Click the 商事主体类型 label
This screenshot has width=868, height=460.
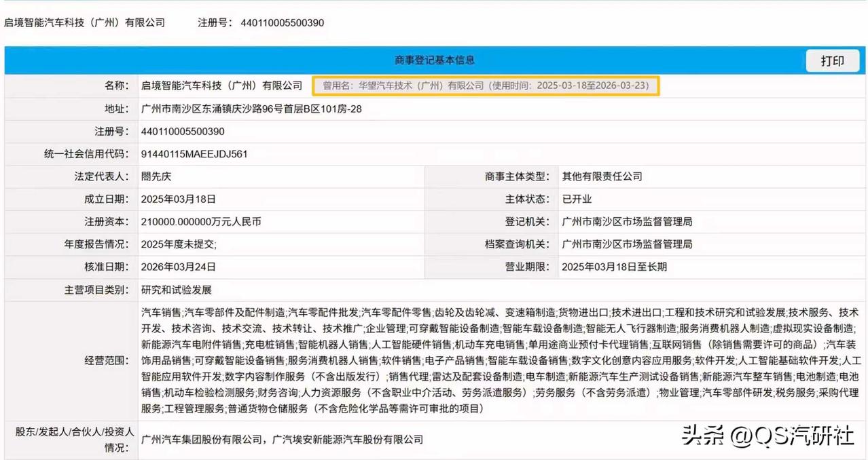(517, 176)
